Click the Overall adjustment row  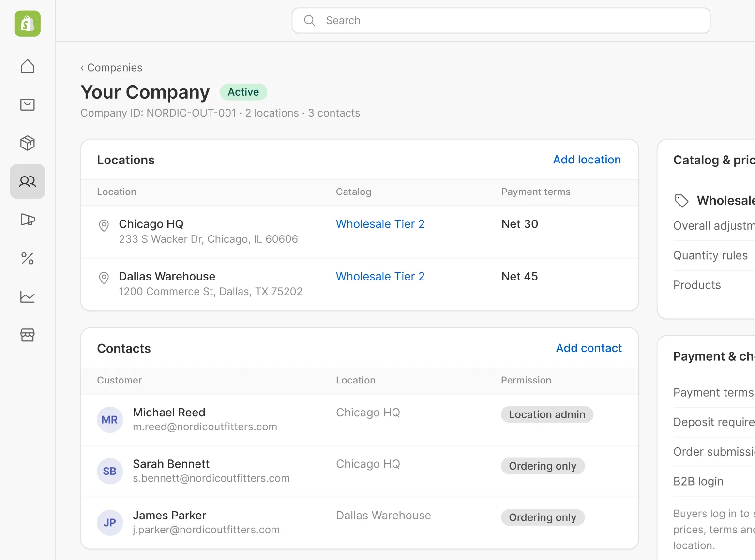pos(714,226)
